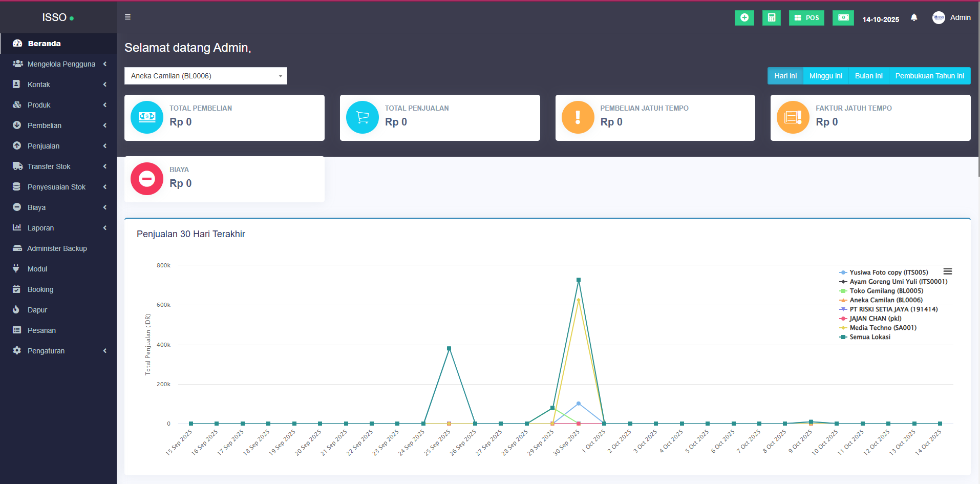Open the chart context menu icon
This screenshot has height=484, width=980.
[948, 271]
